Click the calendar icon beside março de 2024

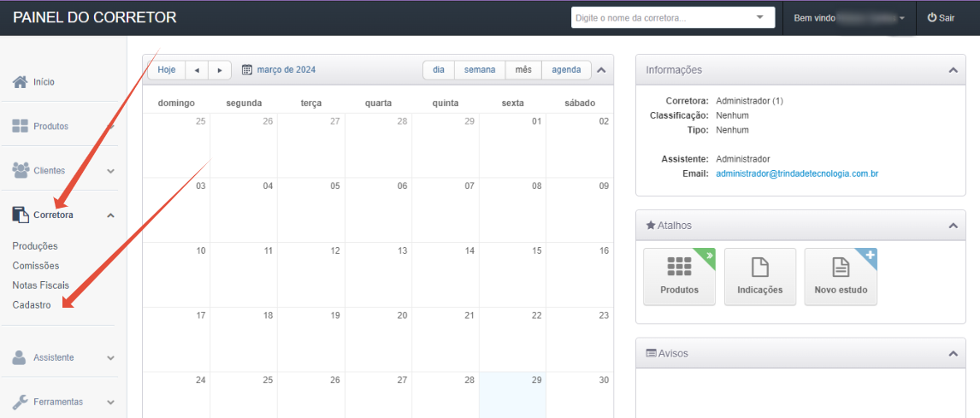(x=247, y=69)
